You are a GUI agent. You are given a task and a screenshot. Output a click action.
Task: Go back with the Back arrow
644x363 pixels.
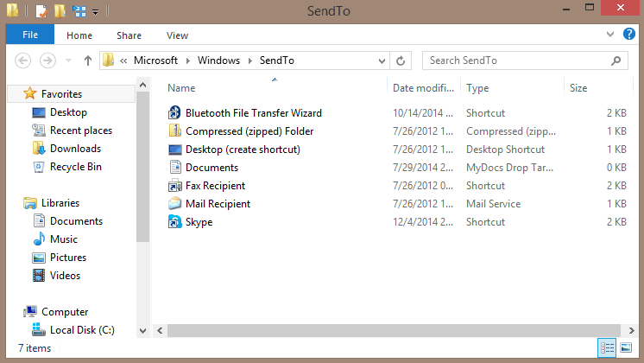23,60
